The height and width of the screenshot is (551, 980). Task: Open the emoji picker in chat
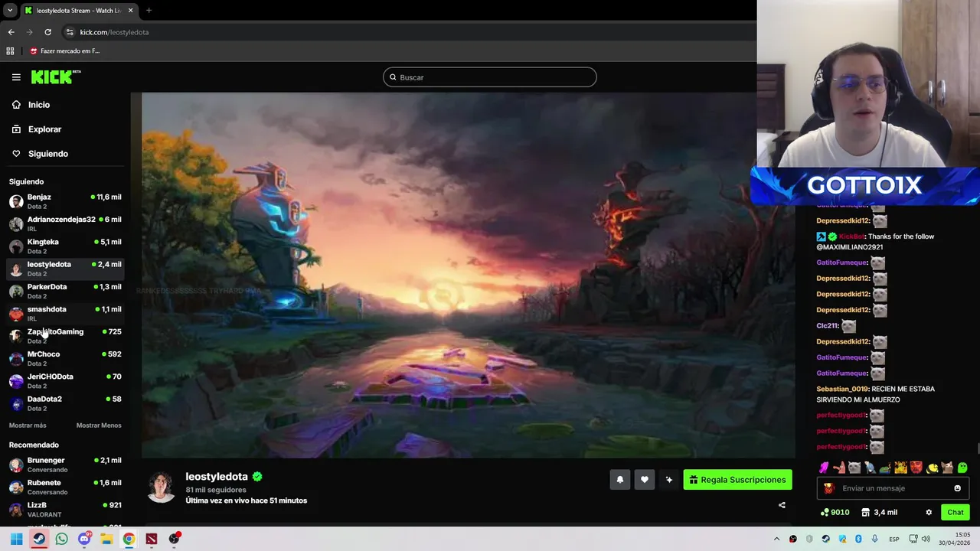[x=957, y=488]
